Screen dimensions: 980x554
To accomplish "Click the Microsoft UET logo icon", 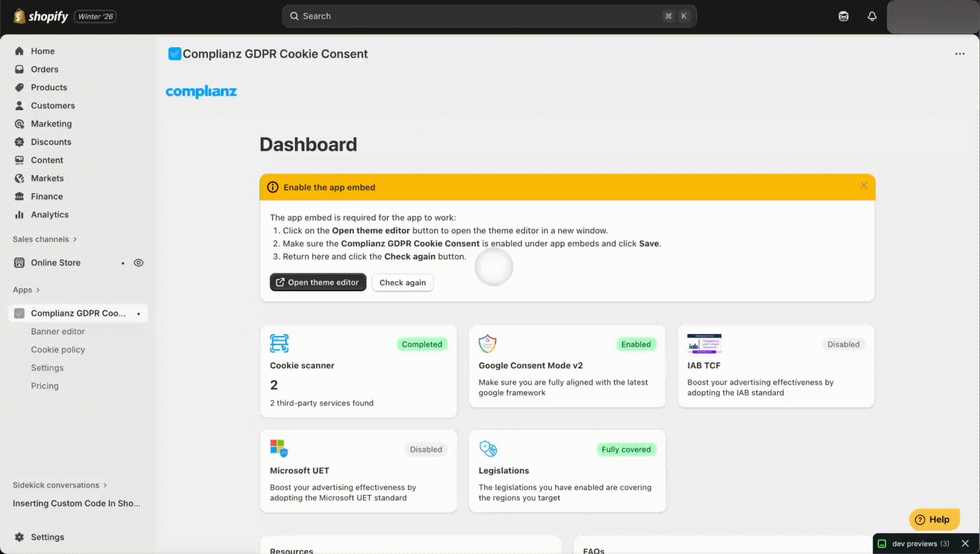I will [279, 448].
